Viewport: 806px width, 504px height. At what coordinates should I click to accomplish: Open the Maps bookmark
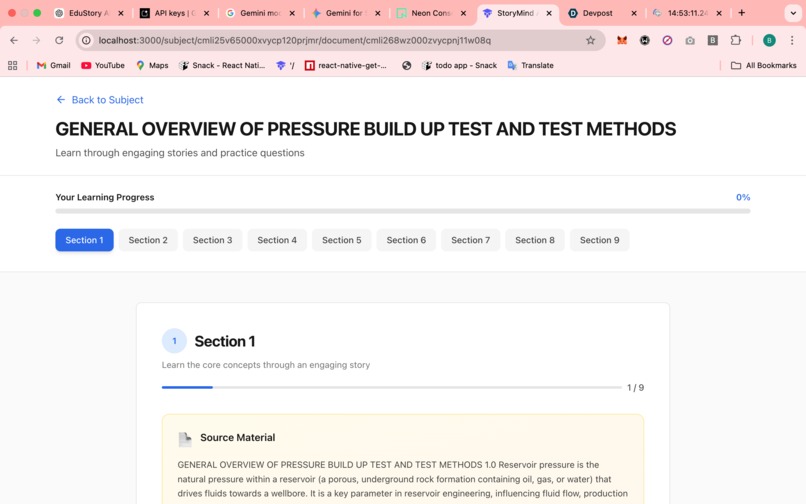(x=152, y=65)
